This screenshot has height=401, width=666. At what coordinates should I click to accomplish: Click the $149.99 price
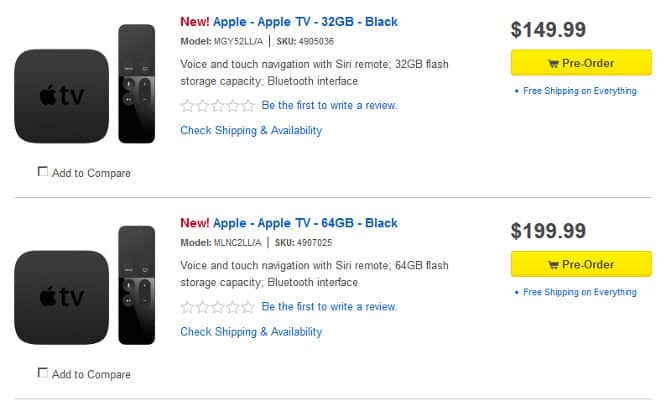click(548, 29)
